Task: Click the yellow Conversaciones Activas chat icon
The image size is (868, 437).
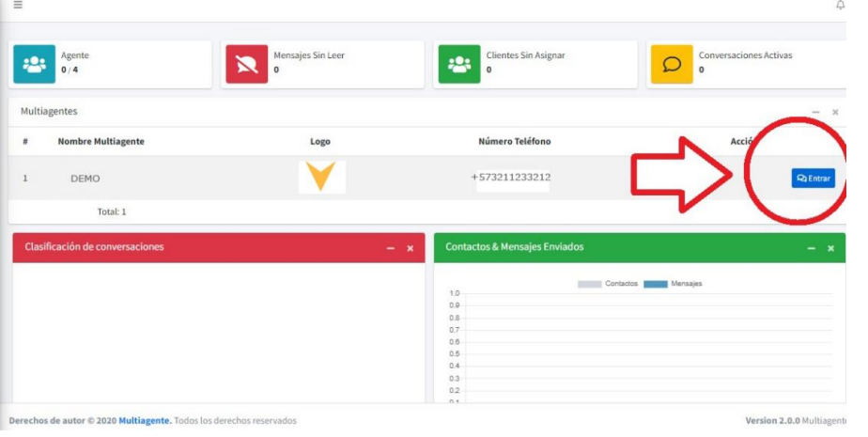Action: (x=673, y=66)
